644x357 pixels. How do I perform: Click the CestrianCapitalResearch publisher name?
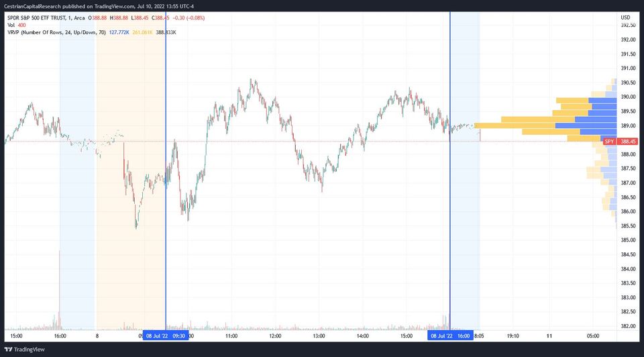[32, 6]
